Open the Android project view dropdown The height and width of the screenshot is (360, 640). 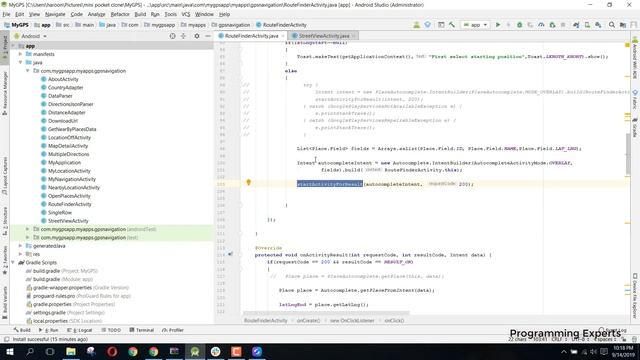point(31,36)
